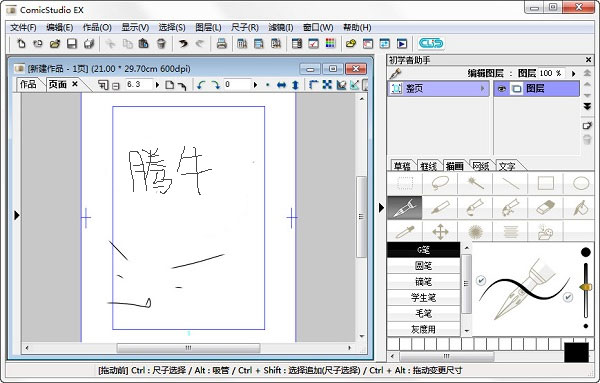
Task: Toggle visibility eye of 图层 layer
Action: pos(502,89)
